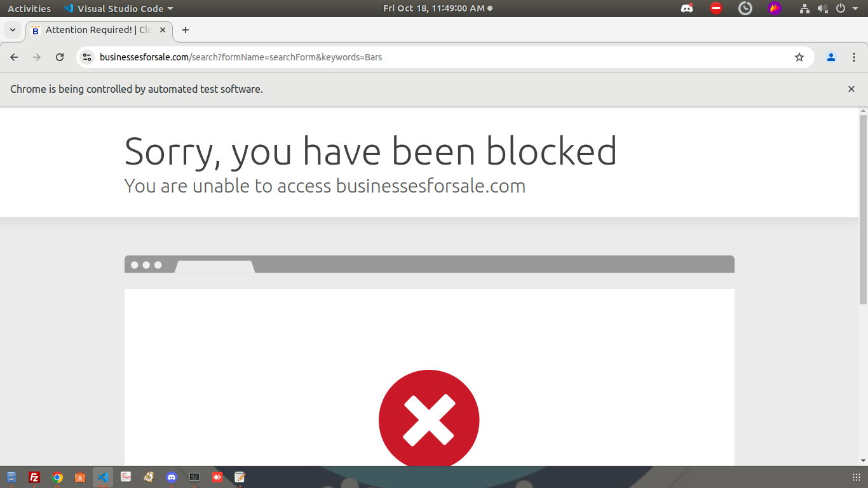Viewport: 868px width, 488px height.
Task: Go back to the previous page
Action: [x=14, y=57]
